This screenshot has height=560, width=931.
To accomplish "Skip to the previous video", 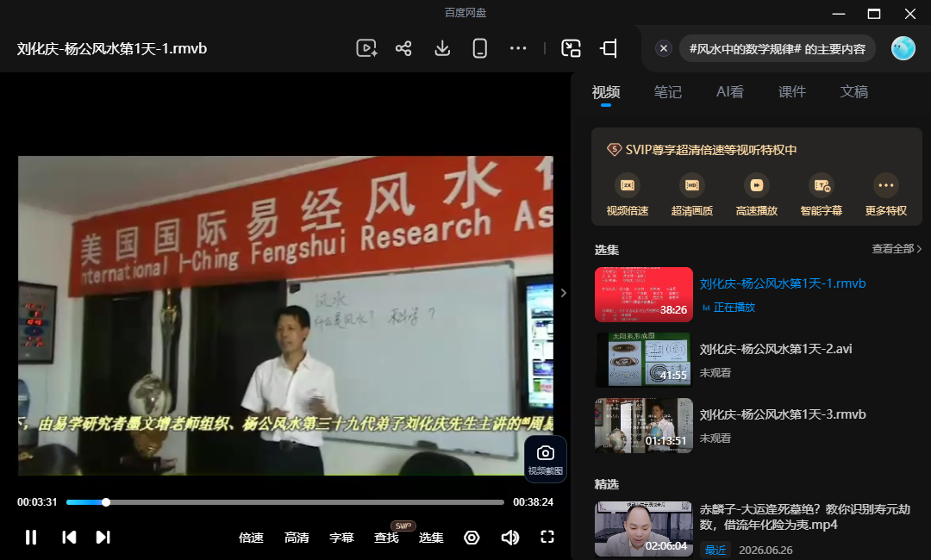I will point(69,538).
